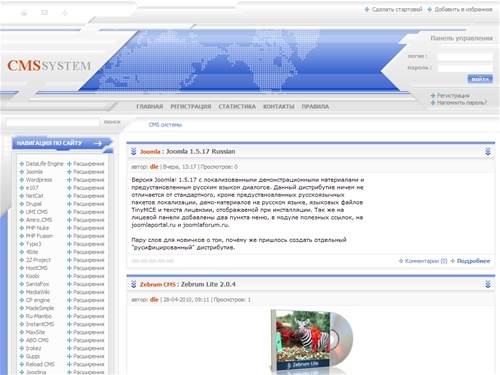The image size is (500, 375).
Task: Click rating stars under Joomla article
Action: (153, 261)
